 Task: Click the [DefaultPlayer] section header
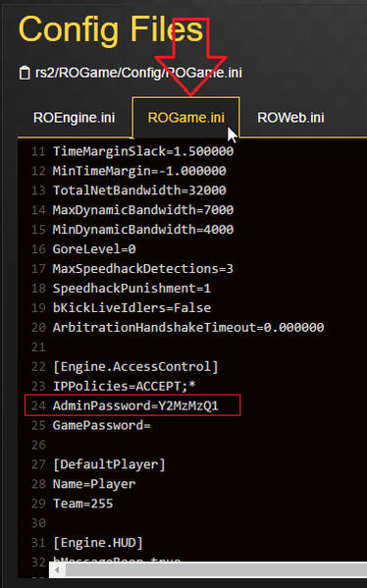tap(109, 464)
